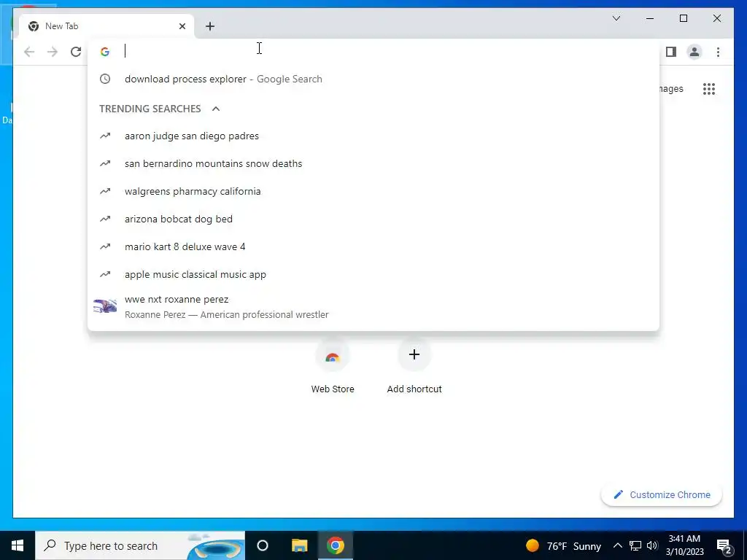Click the taskbar search box
This screenshot has width=747, height=560.
(x=140, y=545)
